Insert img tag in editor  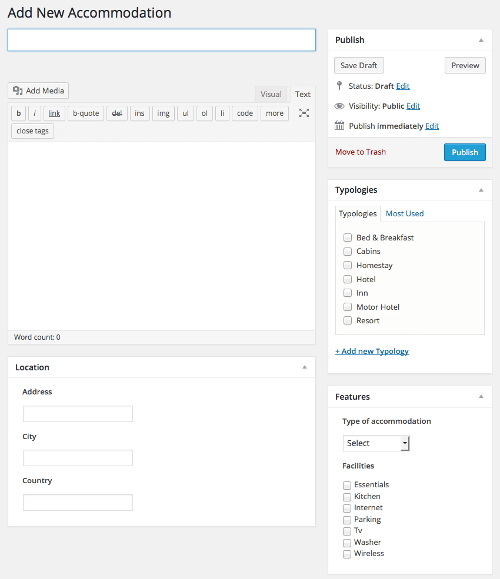163,113
